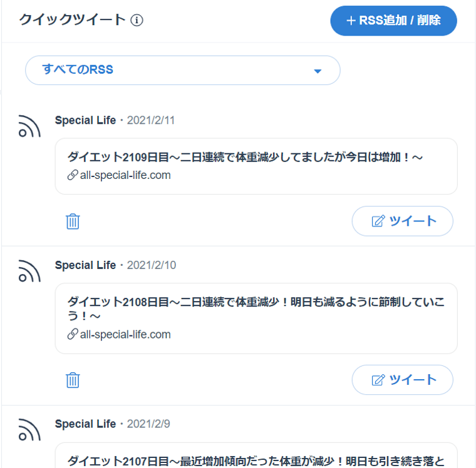Click the info icon beside クイックツイート
This screenshot has height=468, width=476.
[137, 21]
